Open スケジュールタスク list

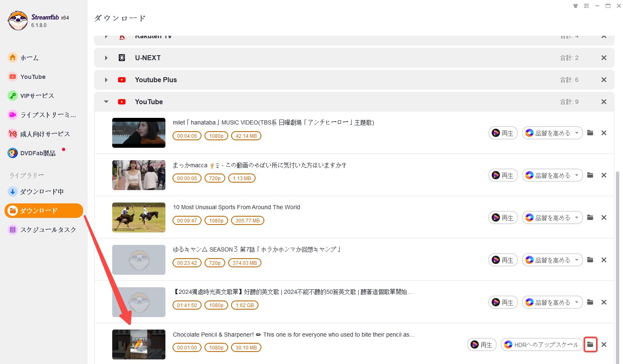(x=42, y=230)
